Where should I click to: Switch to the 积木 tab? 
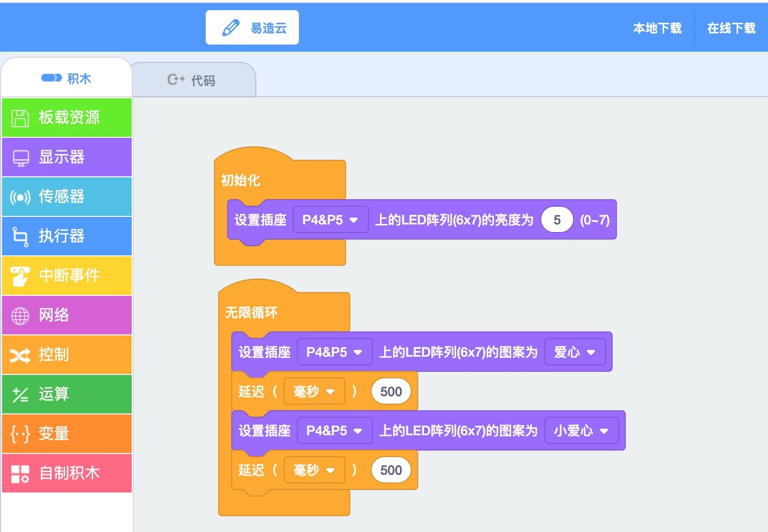click(66, 79)
